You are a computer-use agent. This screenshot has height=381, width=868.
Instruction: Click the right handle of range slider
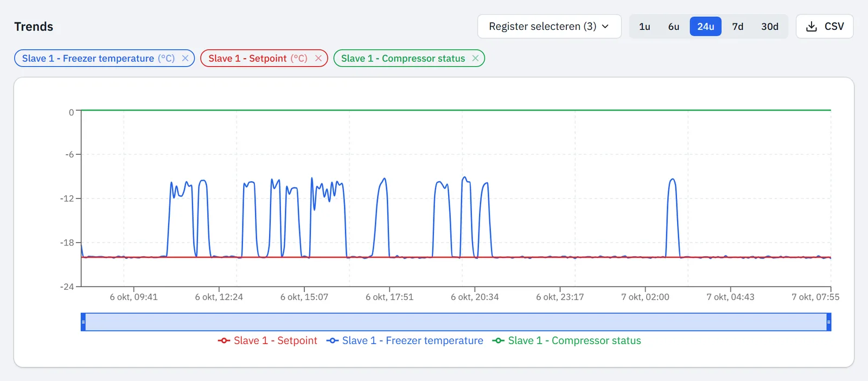click(x=828, y=322)
